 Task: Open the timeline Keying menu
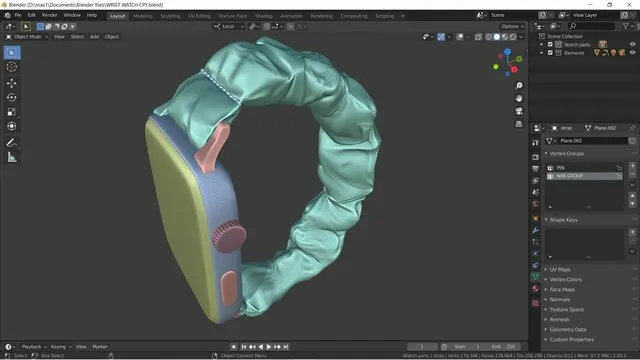click(x=60, y=347)
